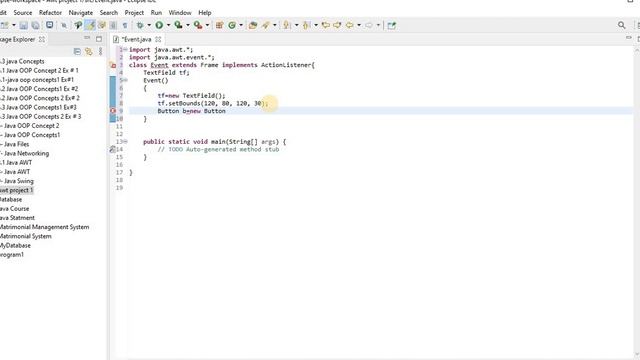Screen dimensions: 640x360
Task: Toggle Block Selection Mode icon
Action: 113,25
